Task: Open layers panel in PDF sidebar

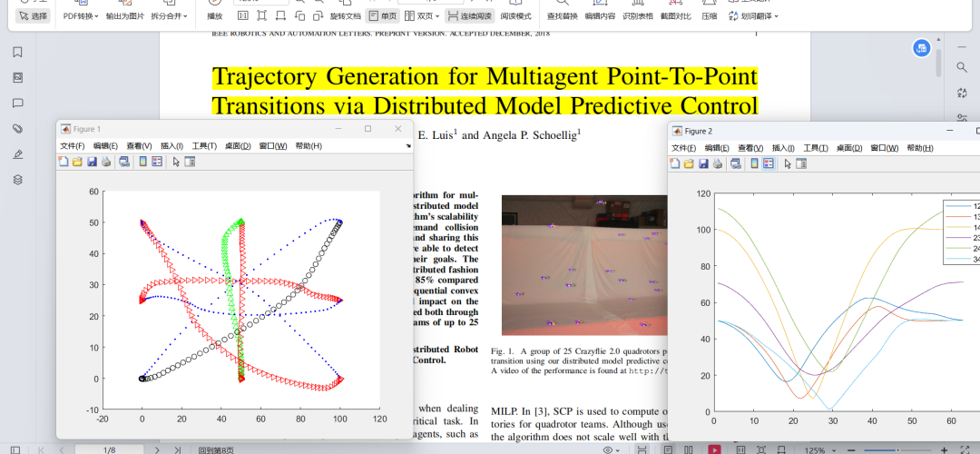Action: pos(17,180)
